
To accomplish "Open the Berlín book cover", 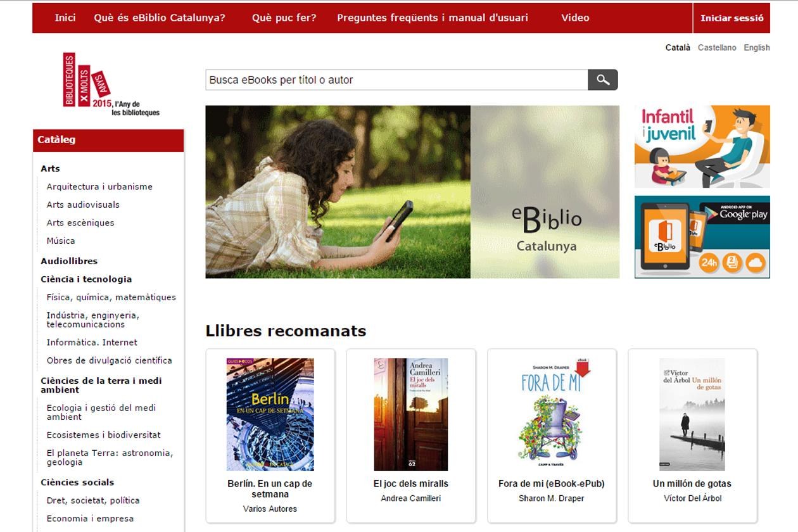I will (270, 414).
